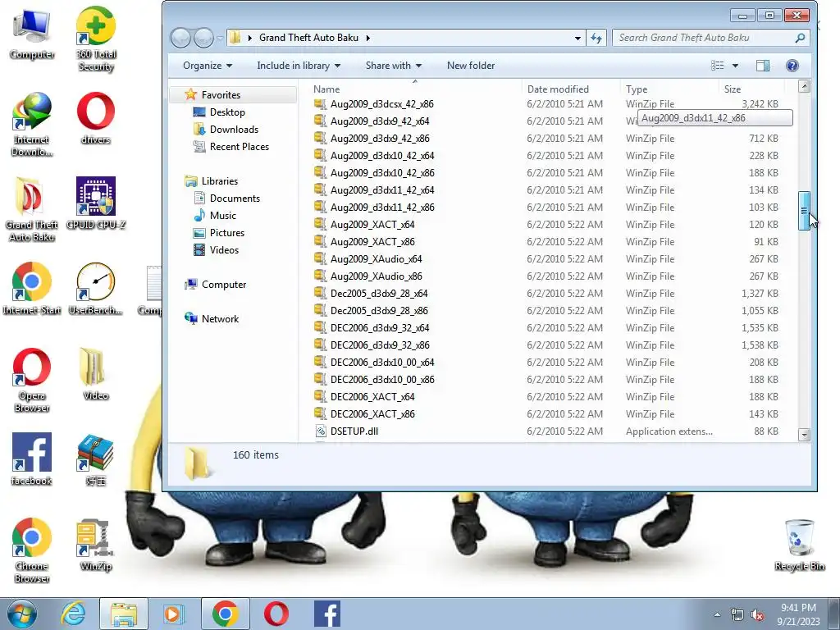Expand arrow after Grand Theft Auto Baku breadcrumb
The image size is (840, 630).
pos(368,38)
